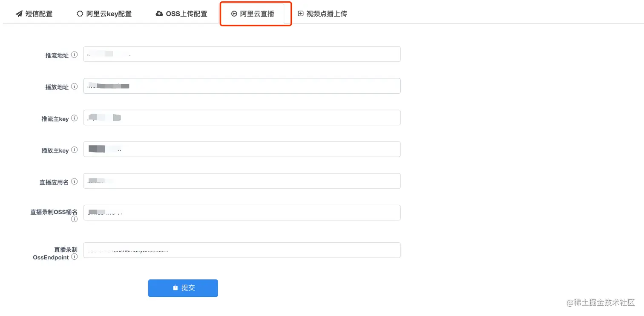The height and width of the screenshot is (316, 644).
Task: Switch to 阿里云key配置 tab
Action: point(104,14)
